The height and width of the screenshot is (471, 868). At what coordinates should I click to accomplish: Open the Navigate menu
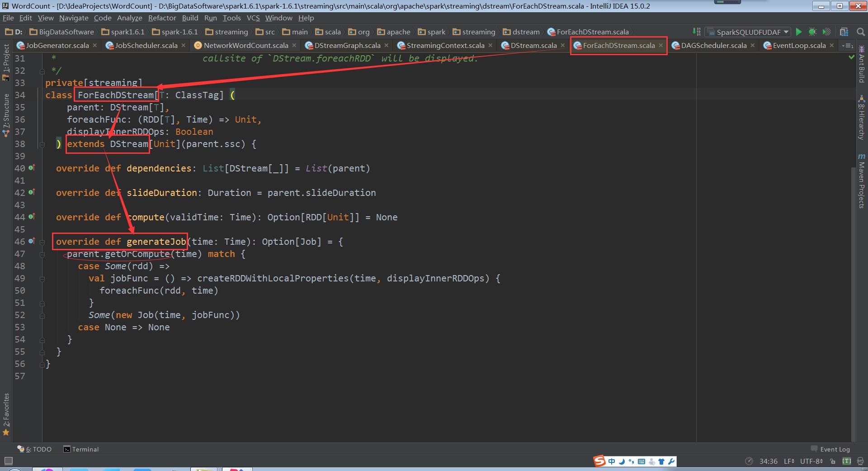(x=74, y=18)
